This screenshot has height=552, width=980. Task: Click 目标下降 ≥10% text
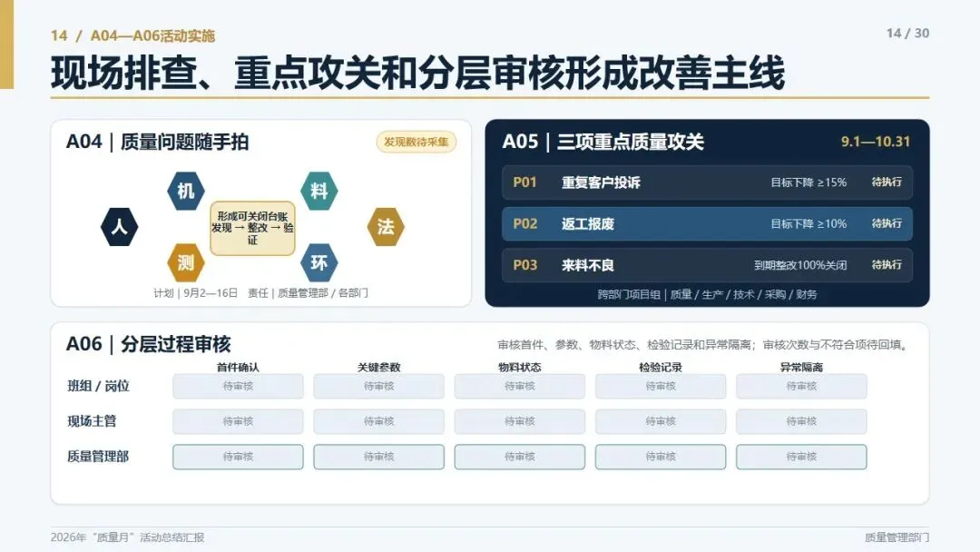pos(808,224)
